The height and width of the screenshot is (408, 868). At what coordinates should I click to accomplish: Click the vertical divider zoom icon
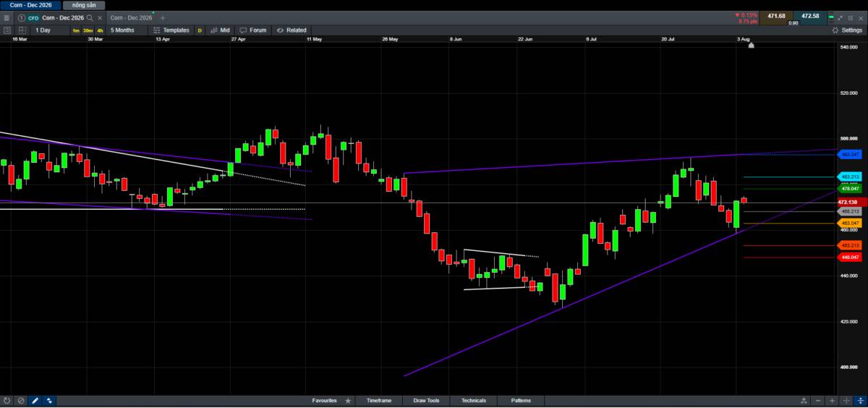click(x=846, y=400)
